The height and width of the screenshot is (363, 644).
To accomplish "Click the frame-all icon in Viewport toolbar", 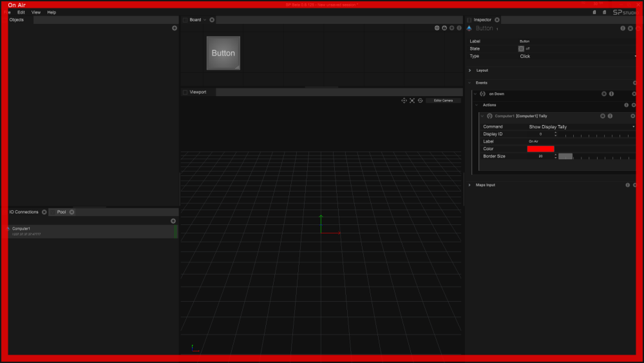I will 412,101.
